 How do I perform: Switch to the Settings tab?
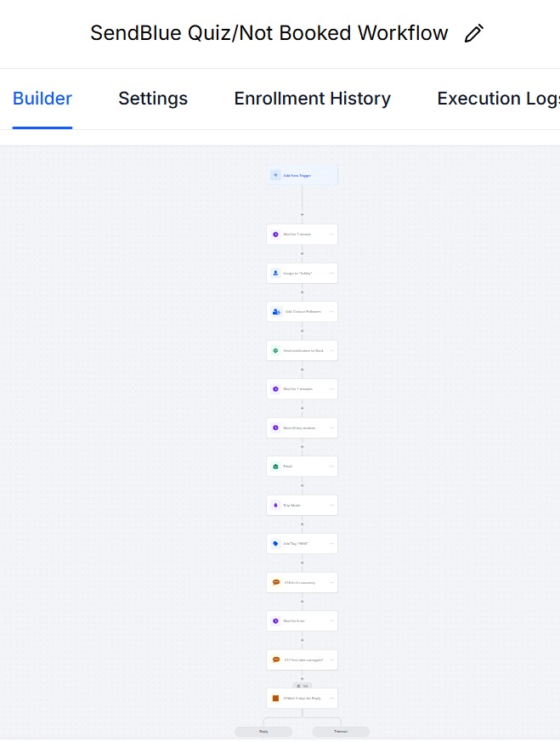click(x=153, y=99)
